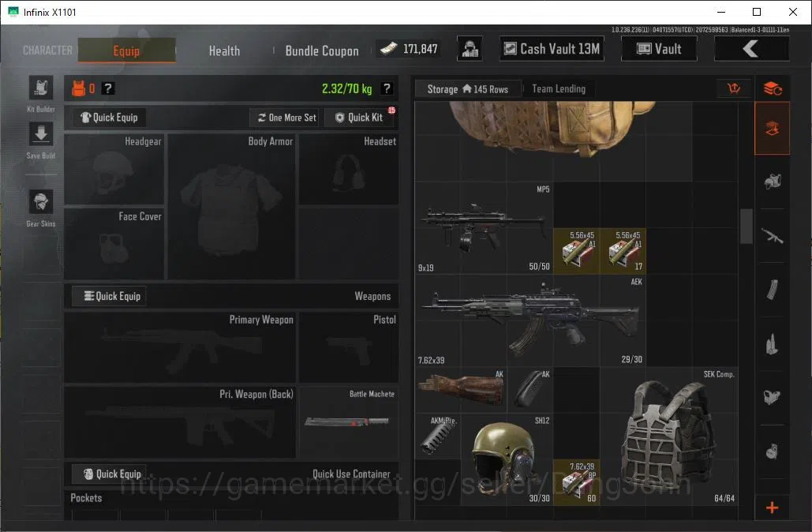
Task: Click the operator profile icon in top bar
Action: (470, 49)
